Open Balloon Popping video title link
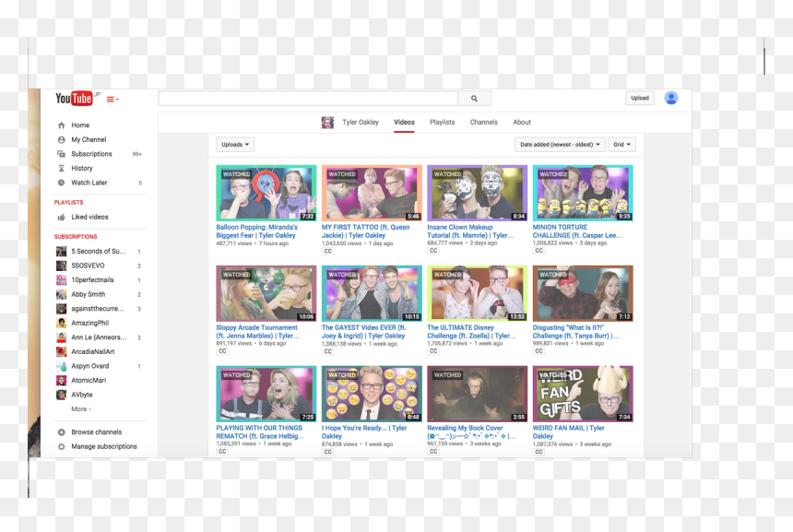 [x=256, y=231]
